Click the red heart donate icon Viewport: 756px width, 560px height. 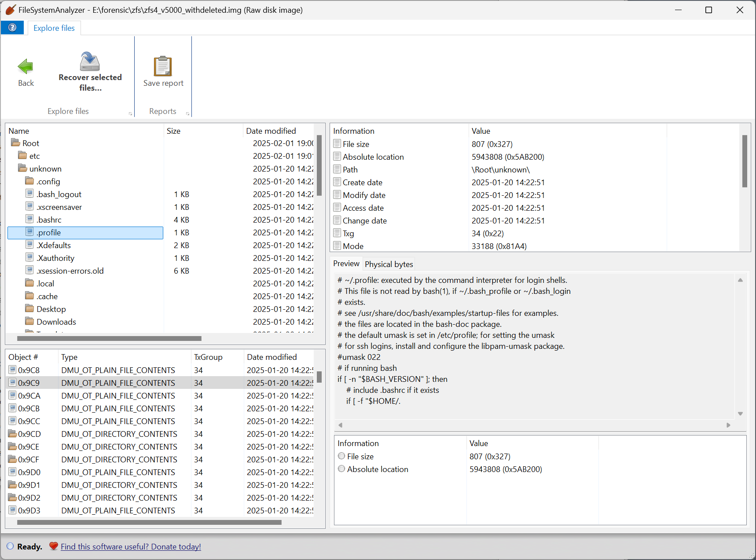(54, 546)
